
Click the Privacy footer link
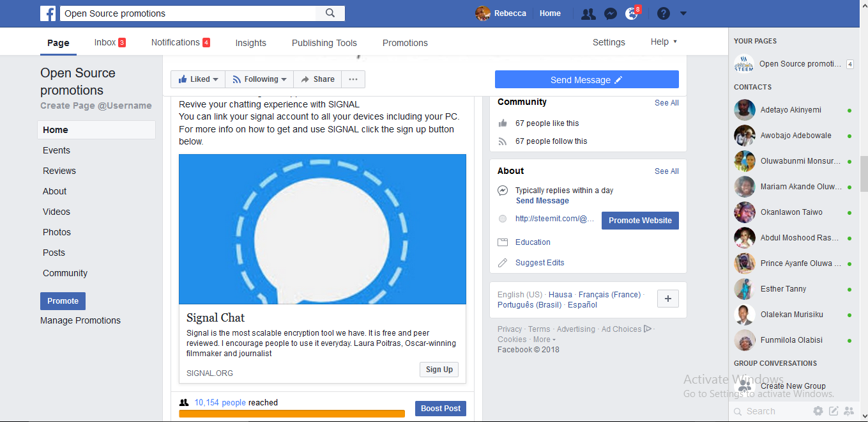(510, 329)
